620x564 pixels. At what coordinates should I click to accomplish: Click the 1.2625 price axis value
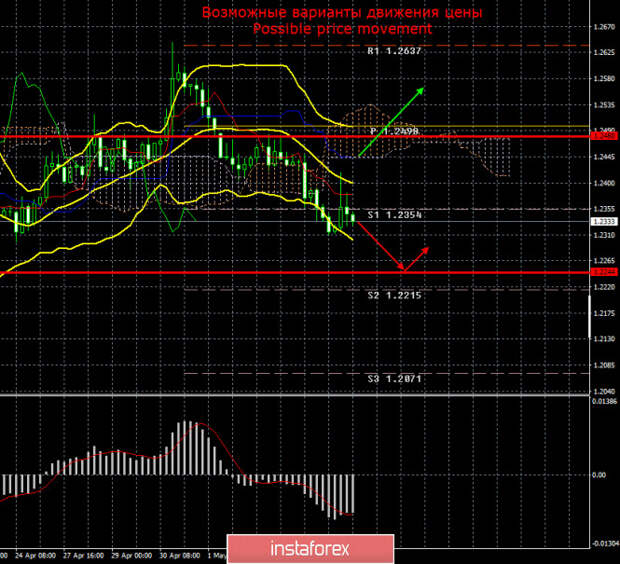click(x=605, y=53)
